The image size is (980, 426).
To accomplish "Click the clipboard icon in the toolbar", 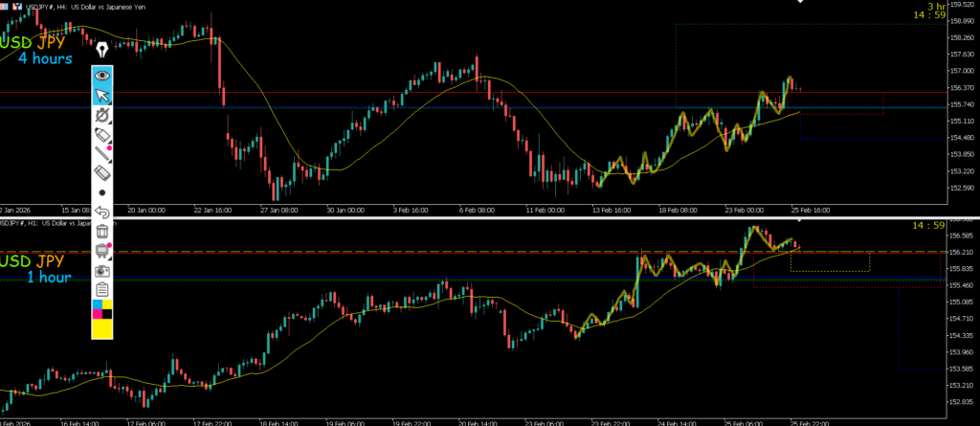I will 102,288.
